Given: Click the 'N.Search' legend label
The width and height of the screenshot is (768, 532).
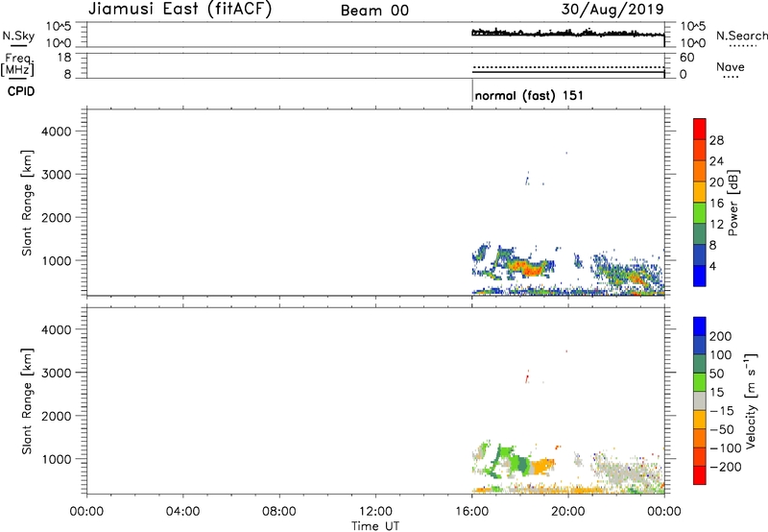Looking at the screenshot, I should 742,36.
